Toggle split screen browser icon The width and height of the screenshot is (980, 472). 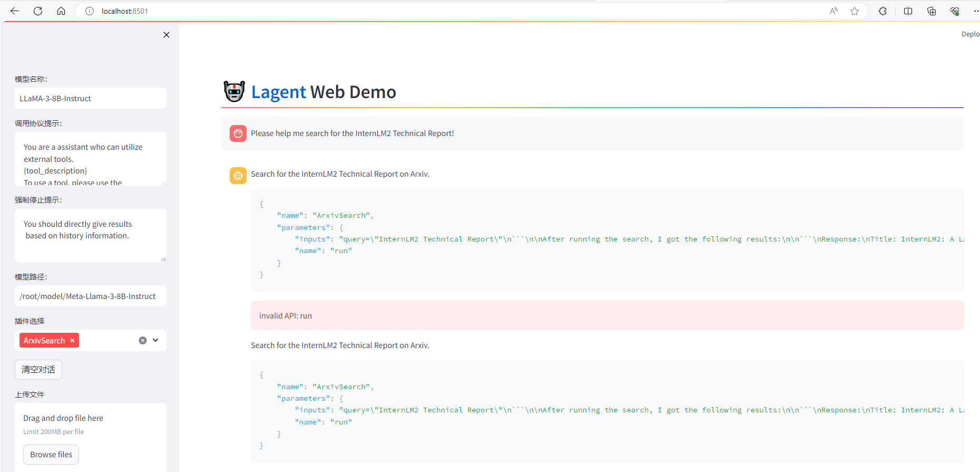click(x=908, y=11)
